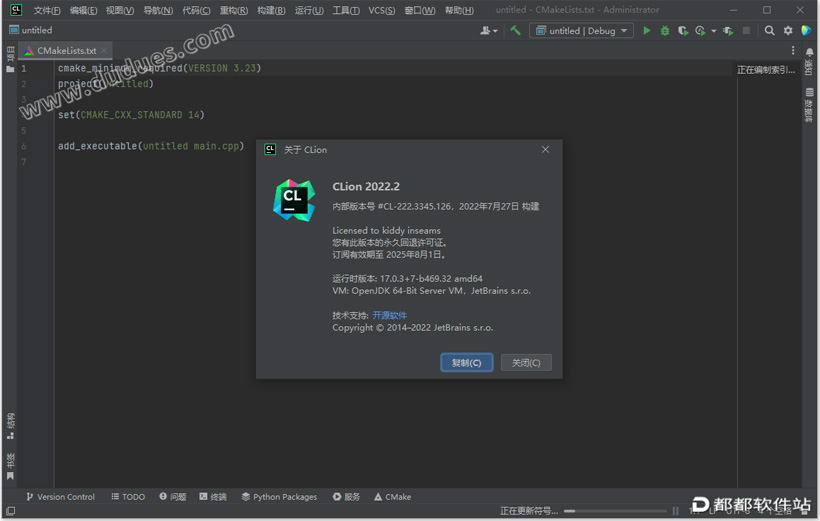Click the set(CMAKE_CXX_STANDARD 14) code line

coord(131,115)
